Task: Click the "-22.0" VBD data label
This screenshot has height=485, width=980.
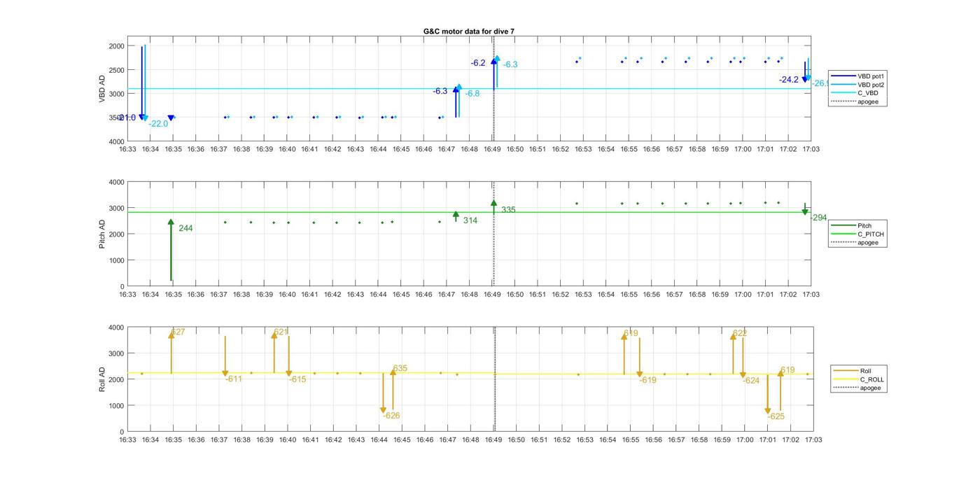Action: [158, 124]
